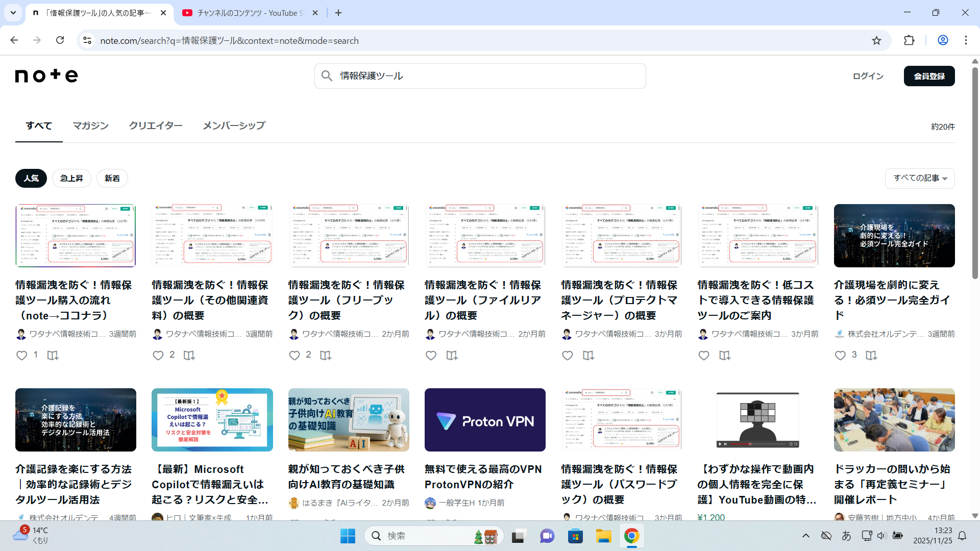Select the 急上昇 sort filter

(x=71, y=178)
